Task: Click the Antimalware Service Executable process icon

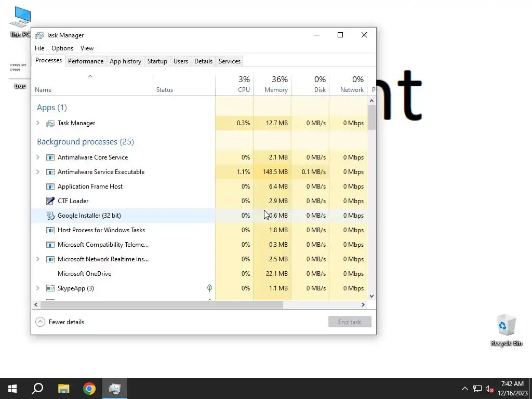Action: point(50,172)
